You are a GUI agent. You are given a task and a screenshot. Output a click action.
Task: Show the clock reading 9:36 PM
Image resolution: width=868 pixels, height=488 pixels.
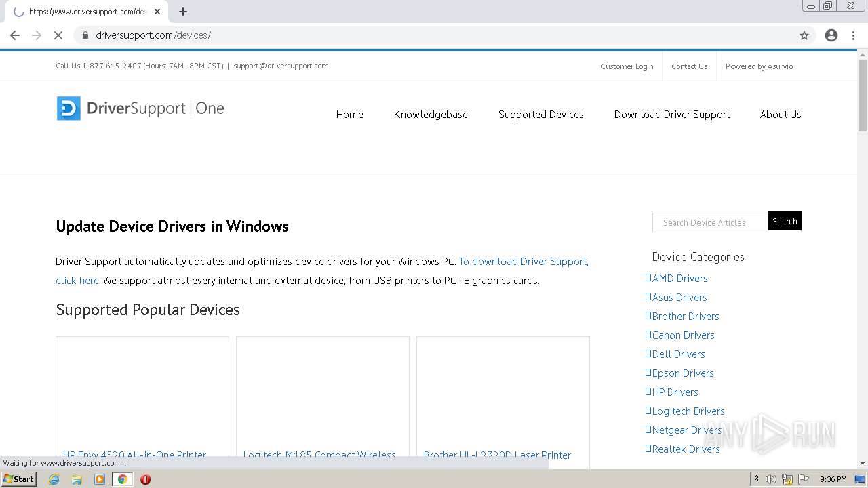[833, 479]
